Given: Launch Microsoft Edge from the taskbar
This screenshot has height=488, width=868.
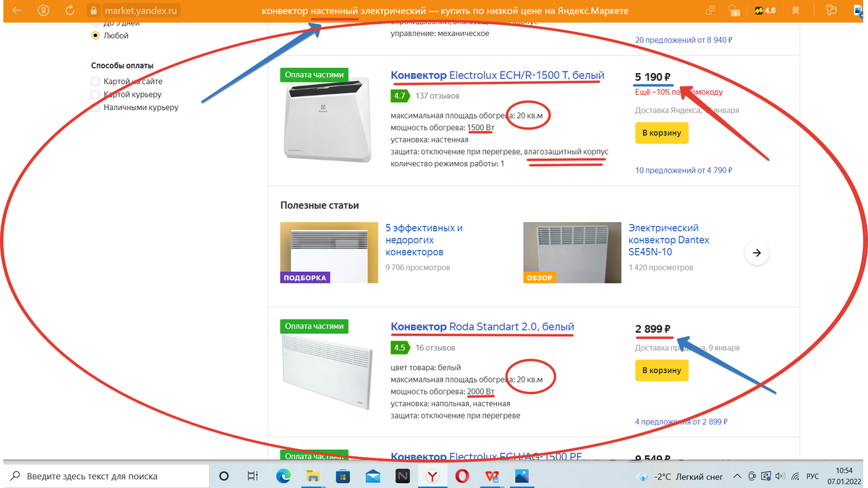Looking at the screenshot, I should pos(283,476).
